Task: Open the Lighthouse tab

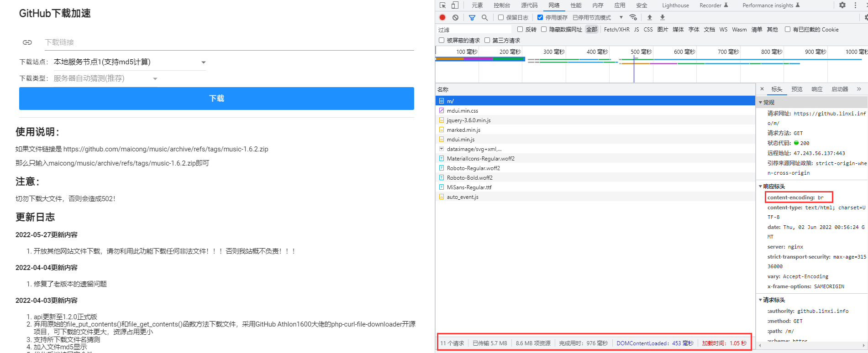Action: tap(675, 5)
